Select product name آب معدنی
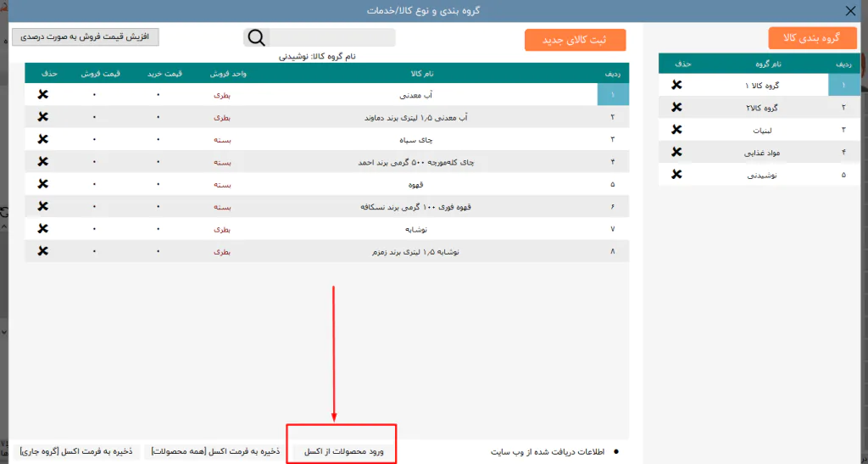Viewport: 868px width, 464px height. [416, 95]
